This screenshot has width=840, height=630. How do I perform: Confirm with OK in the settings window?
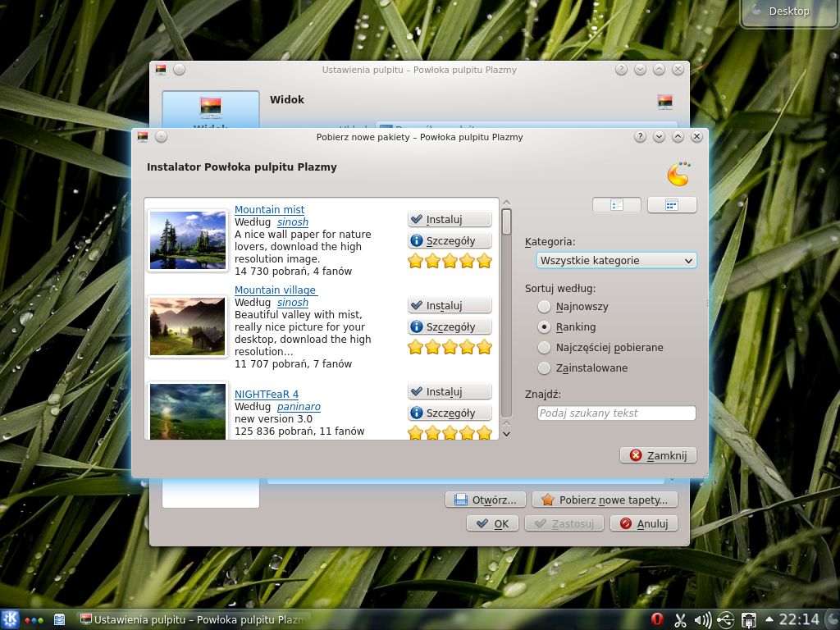(x=492, y=523)
